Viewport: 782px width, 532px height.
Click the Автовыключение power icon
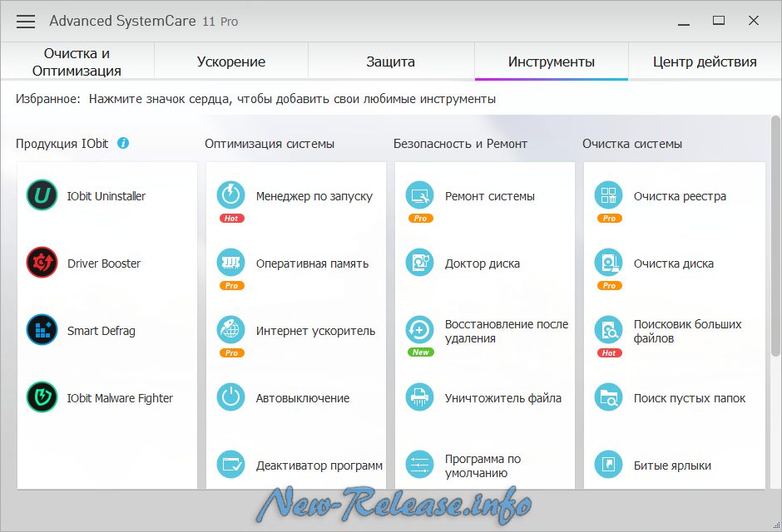pos(231,397)
